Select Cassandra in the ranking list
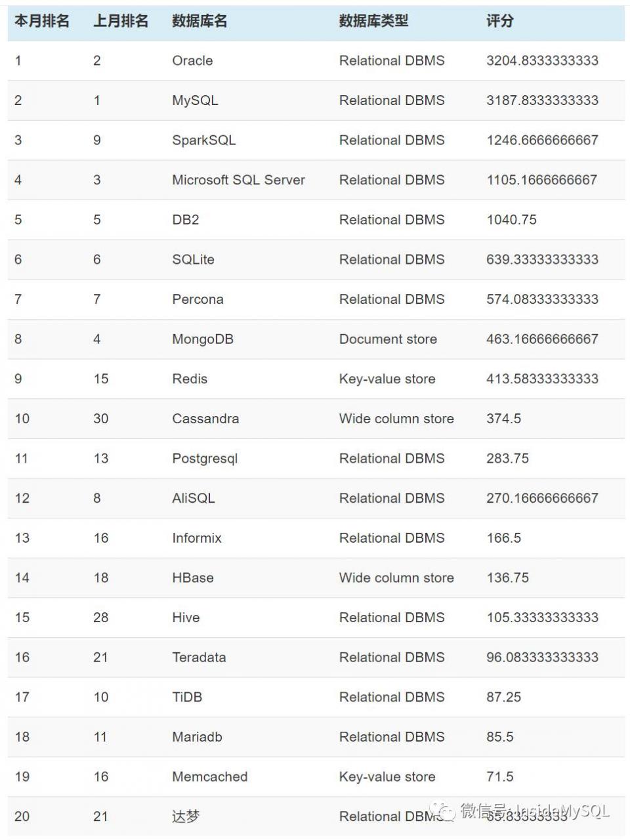Screen dimensions: 630x840 click(x=205, y=419)
